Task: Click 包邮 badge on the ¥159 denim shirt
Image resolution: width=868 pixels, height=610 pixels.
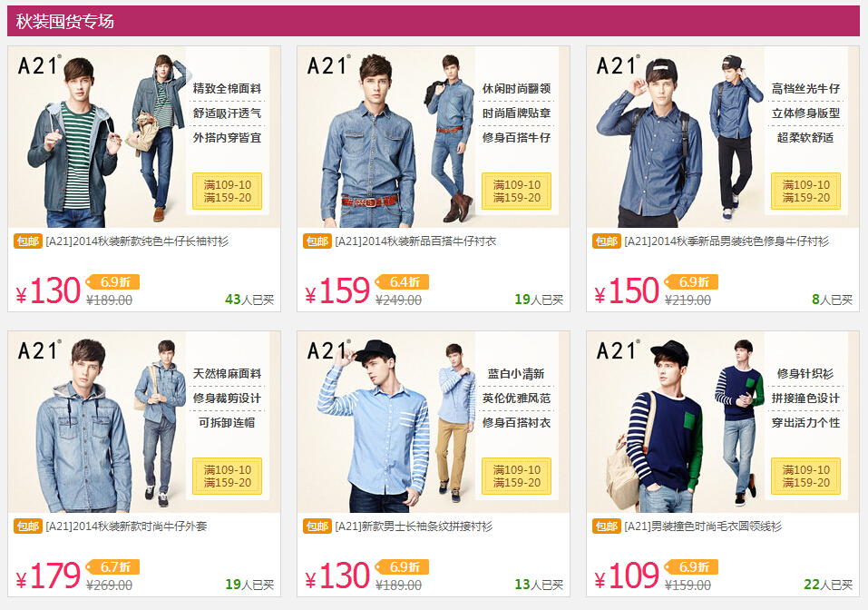Action: (317, 241)
